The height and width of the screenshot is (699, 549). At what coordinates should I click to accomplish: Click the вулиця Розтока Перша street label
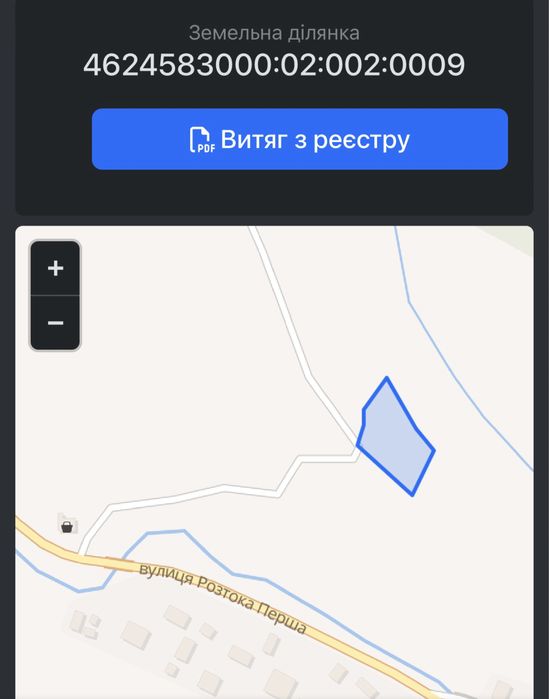click(x=223, y=598)
